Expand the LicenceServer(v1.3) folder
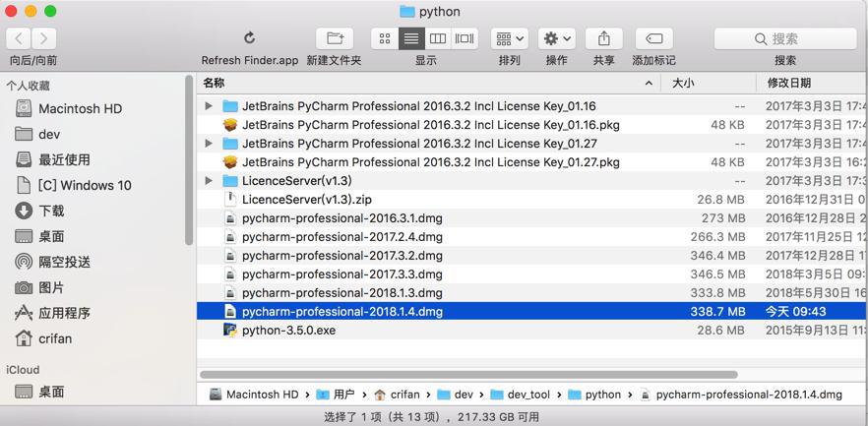 point(209,180)
